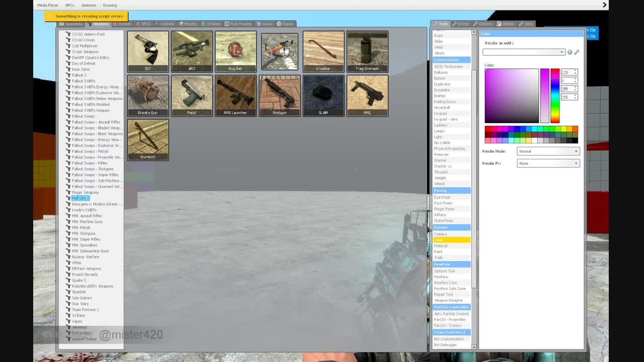Click the tool list scroll down arrow
The width and height of the screenshot is (644, 362).
[474, 346]
